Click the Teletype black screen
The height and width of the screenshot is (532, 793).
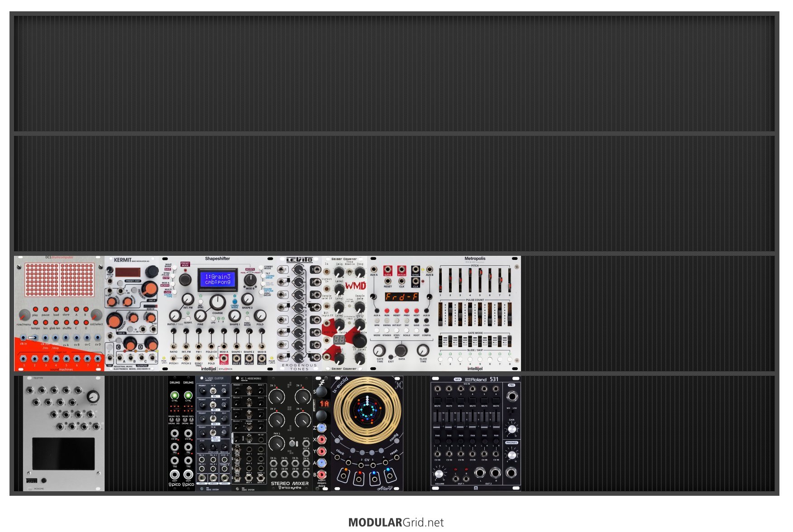pos(63,453)
